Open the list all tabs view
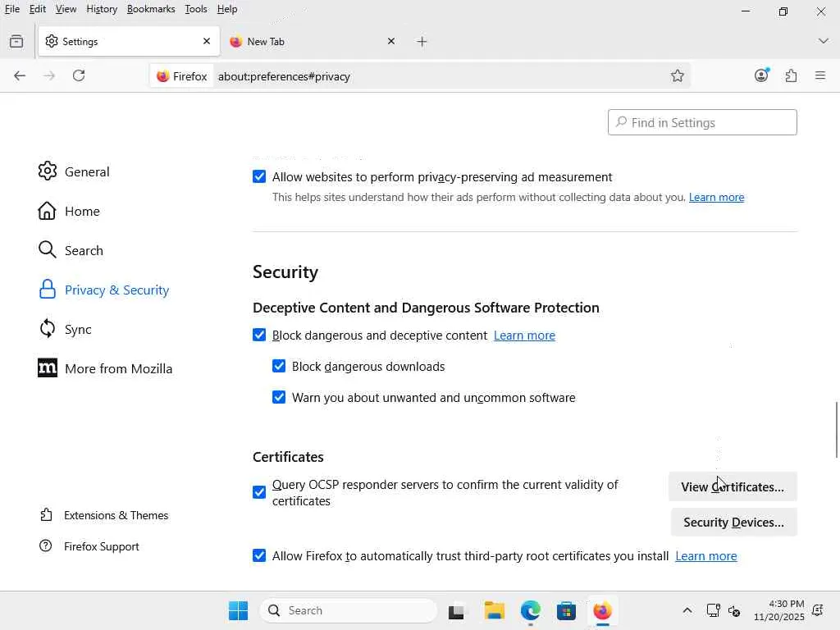 [16, 41]
